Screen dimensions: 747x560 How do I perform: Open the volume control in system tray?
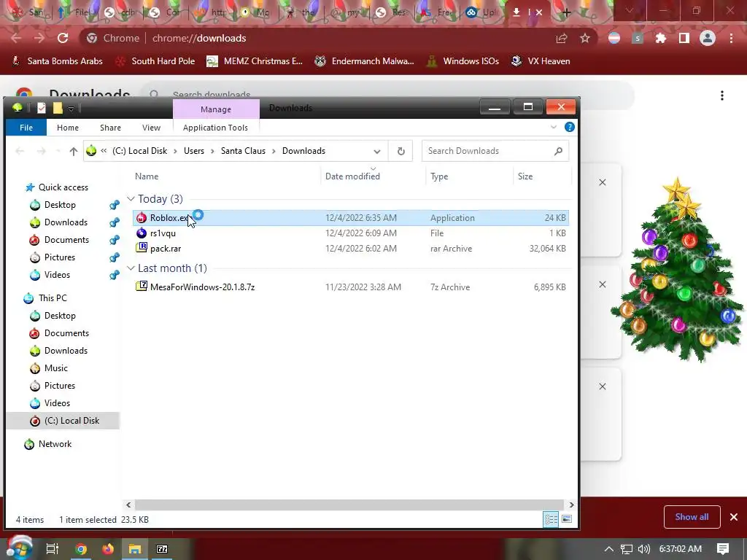(x=643, y=549)
